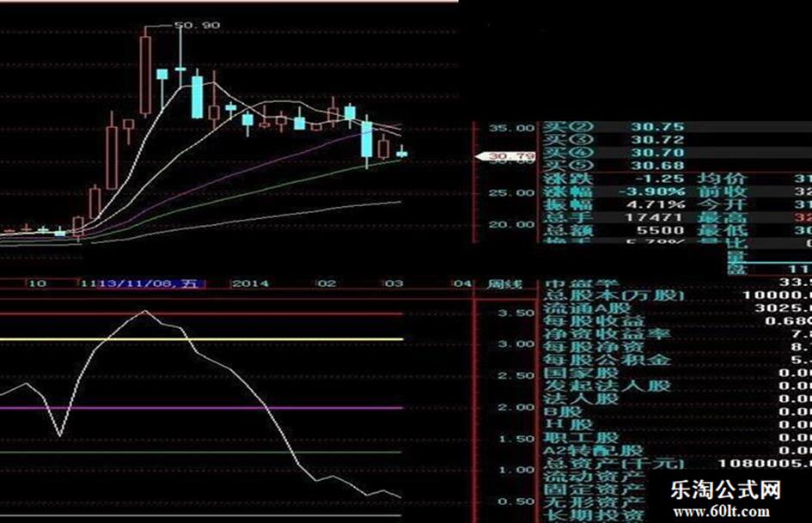Click the 无形资产 row

[594, 502]
